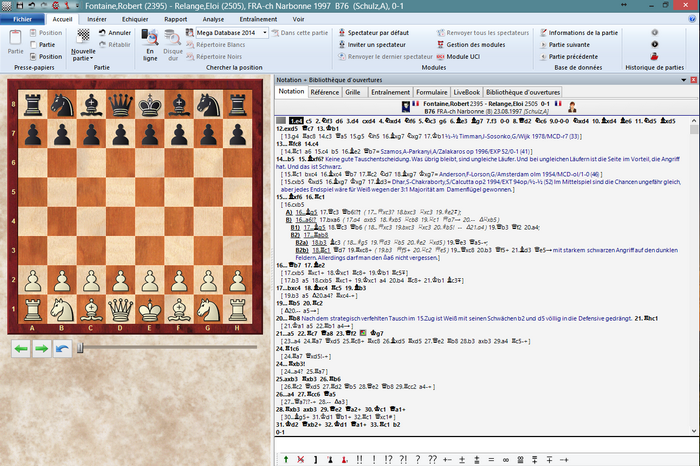This screenshot has width=700, height=466.
Task: Click the white queen on d1
Action: coord(121,309)
